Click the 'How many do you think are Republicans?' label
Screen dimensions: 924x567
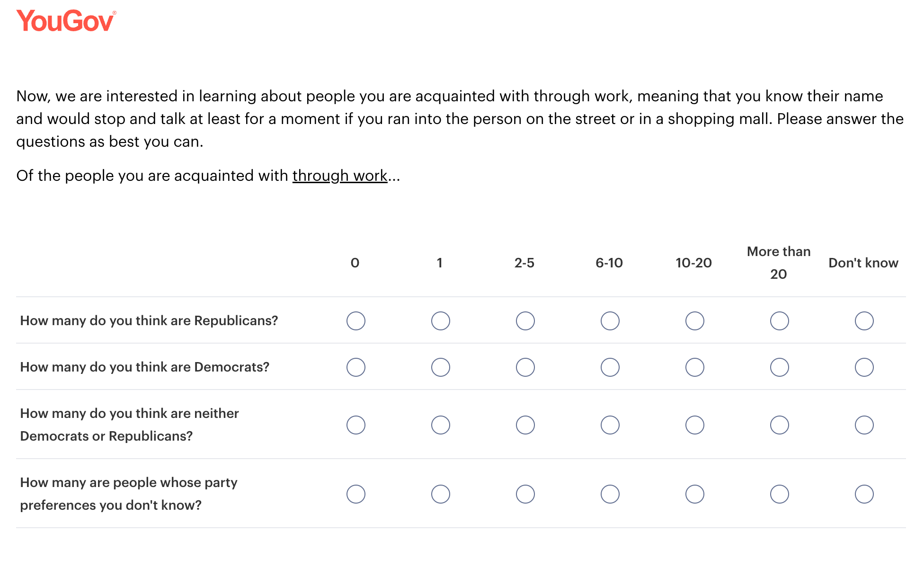149,321
